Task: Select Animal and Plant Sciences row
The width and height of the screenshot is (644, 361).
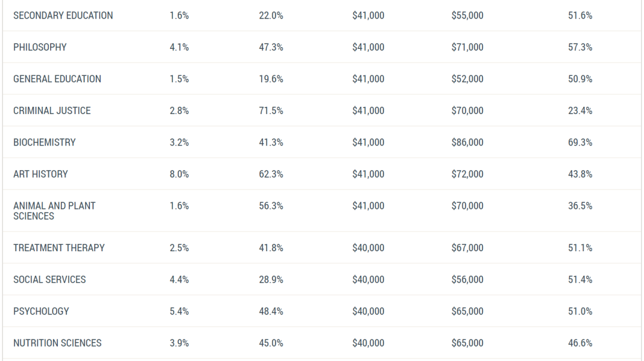Action: (x=322, y=211)
